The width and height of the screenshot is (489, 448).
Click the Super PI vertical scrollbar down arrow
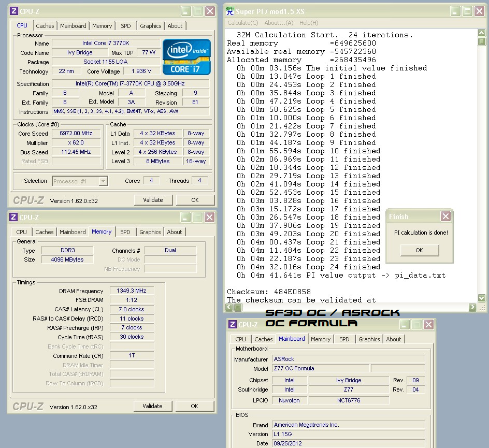click(482, 298)
